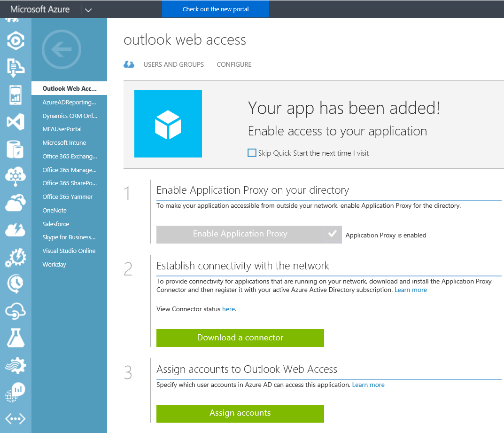Click 'Your app has been added!' heading
504x433 pixels.
pos(344,108)
